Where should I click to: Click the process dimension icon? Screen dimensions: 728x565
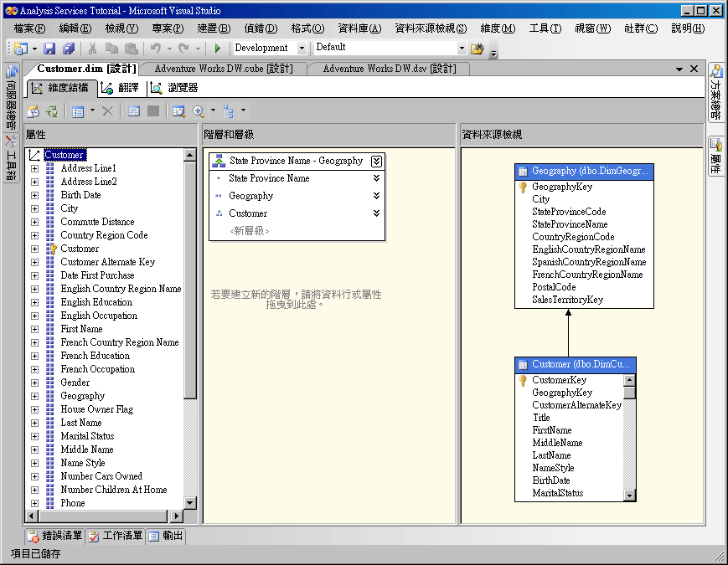(34, 111)
